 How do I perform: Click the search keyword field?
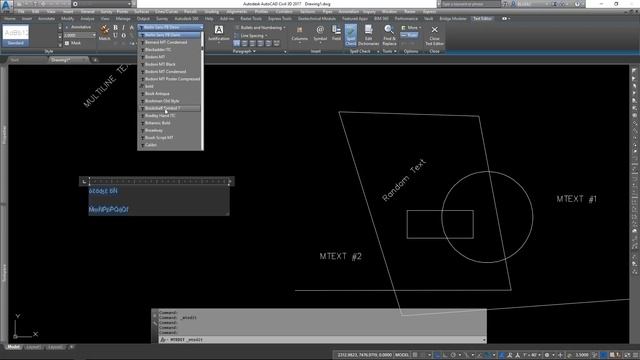470,4
